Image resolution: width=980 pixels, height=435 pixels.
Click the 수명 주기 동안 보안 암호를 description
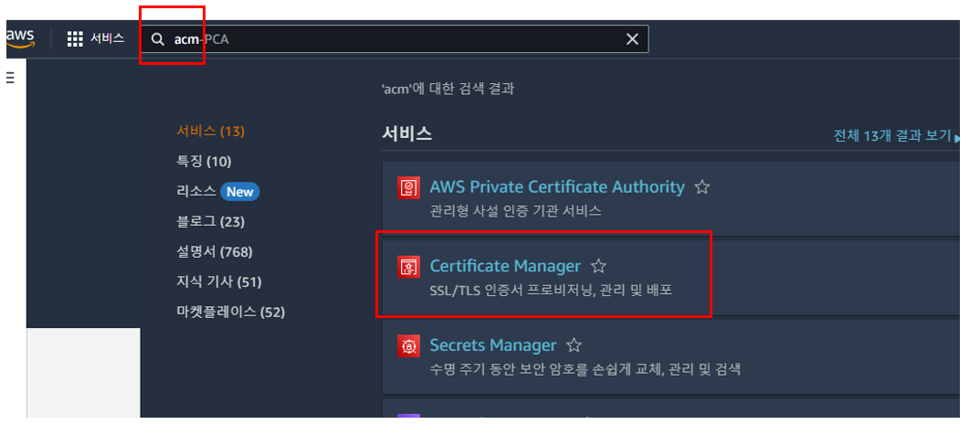click(x=585, y=369)
